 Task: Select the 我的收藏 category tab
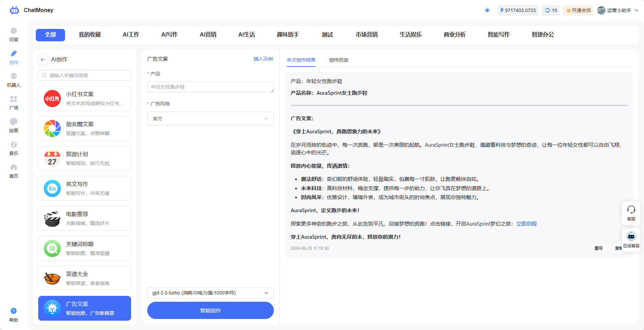coord(90,34)
